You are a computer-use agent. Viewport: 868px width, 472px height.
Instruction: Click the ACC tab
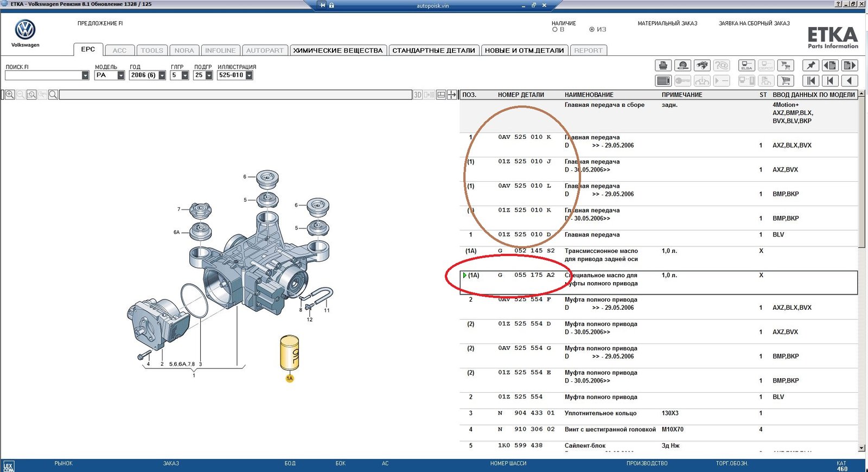click(x=119, y=50)
